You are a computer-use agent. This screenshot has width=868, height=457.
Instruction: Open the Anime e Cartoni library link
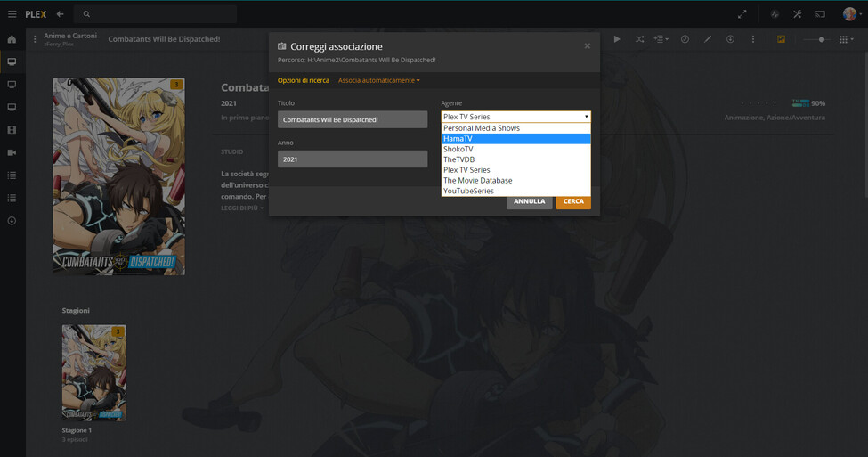pos(70,36)
